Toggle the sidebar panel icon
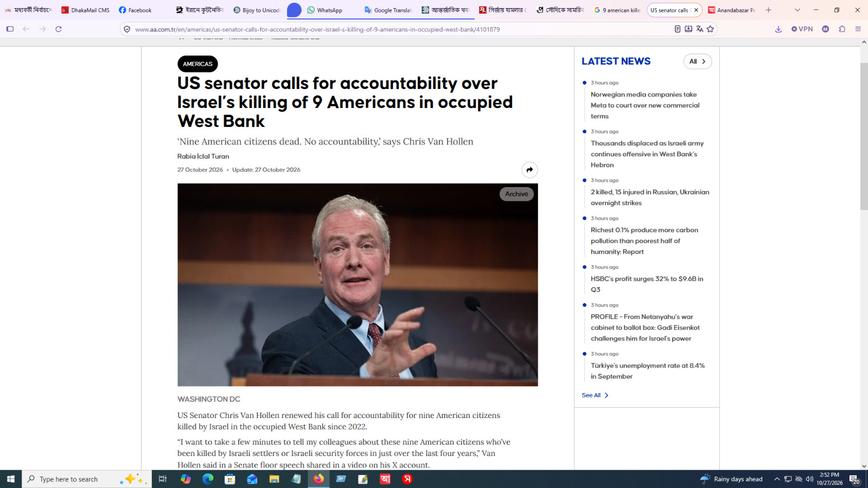This screenshot has height=488, width=868. pos(10,29)
